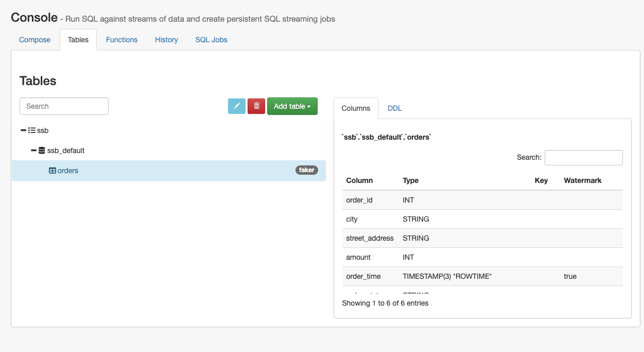Screen dimensions: 644x352
Task: Select the Columns tab
Action: click(x=356, y=108)
